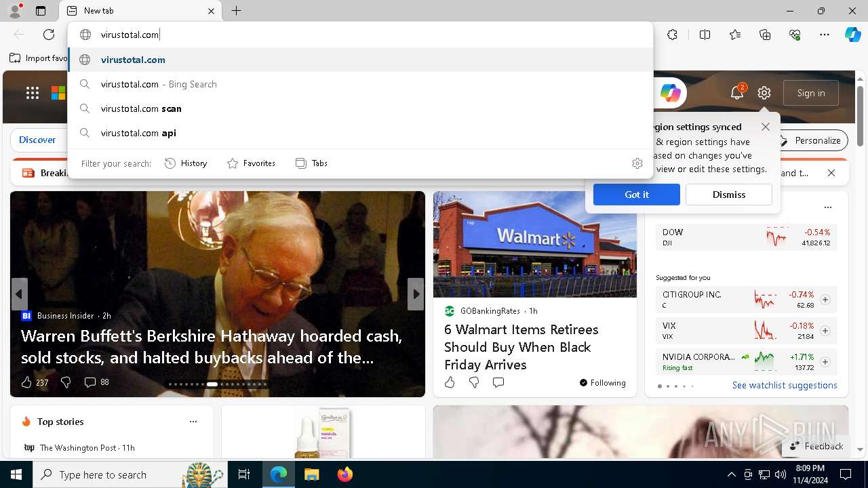
Task: Open the Warren Buffett Berkshire headline
Action: coord(212,347)
